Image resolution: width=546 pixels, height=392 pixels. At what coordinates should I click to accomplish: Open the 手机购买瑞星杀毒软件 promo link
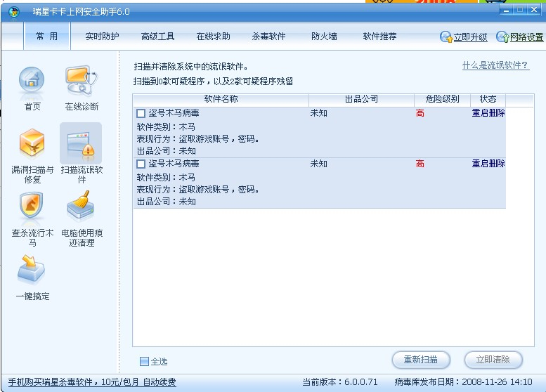pos(92,382)
